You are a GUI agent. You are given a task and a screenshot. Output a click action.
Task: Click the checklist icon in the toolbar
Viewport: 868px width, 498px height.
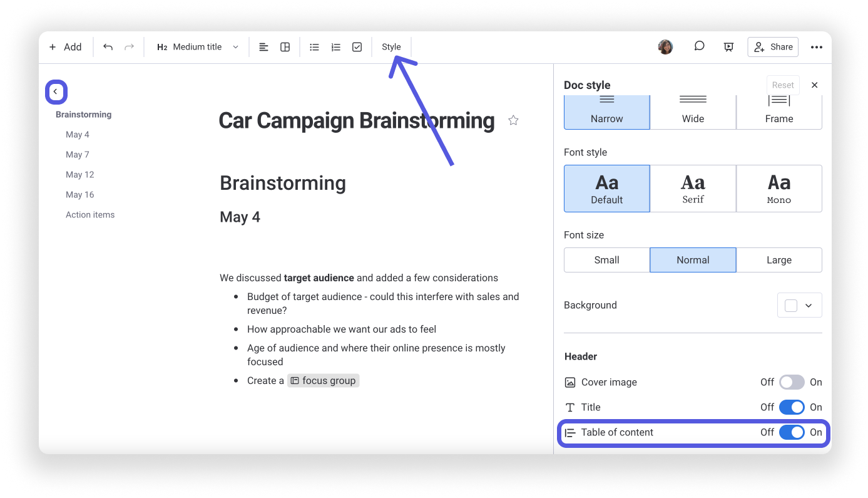click(x=357, y=46)
